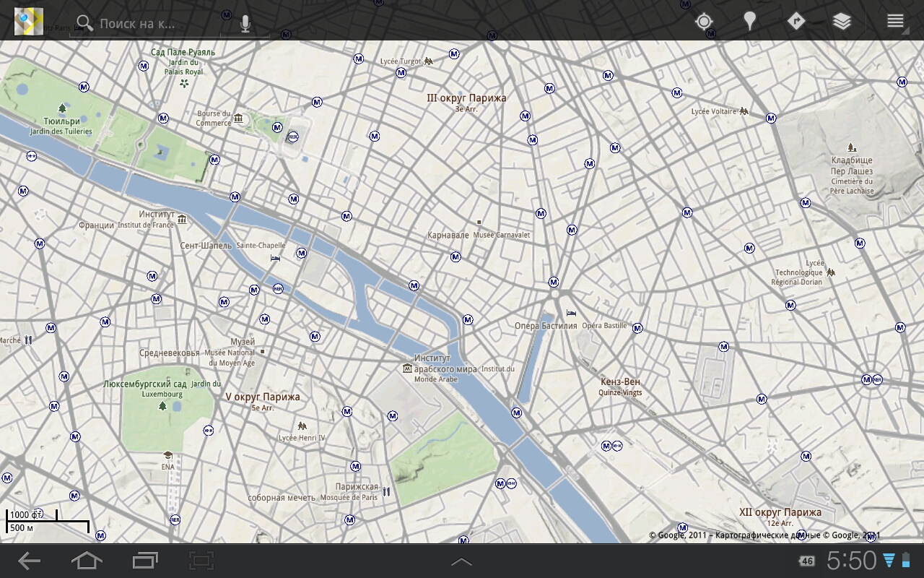This screenshot has width=924, height=578.
Task: Tap the Google Maps app logo
Action: 29,22
